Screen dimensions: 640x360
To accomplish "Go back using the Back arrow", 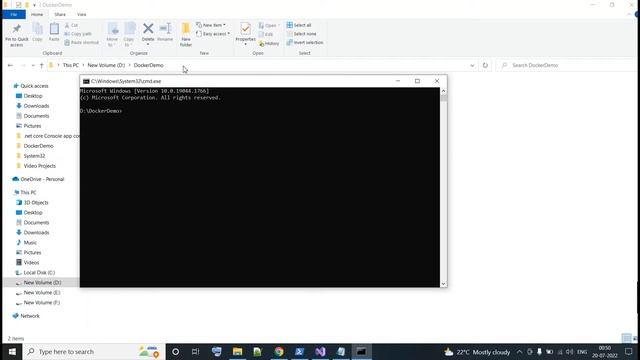I will [x=10, y=65].
